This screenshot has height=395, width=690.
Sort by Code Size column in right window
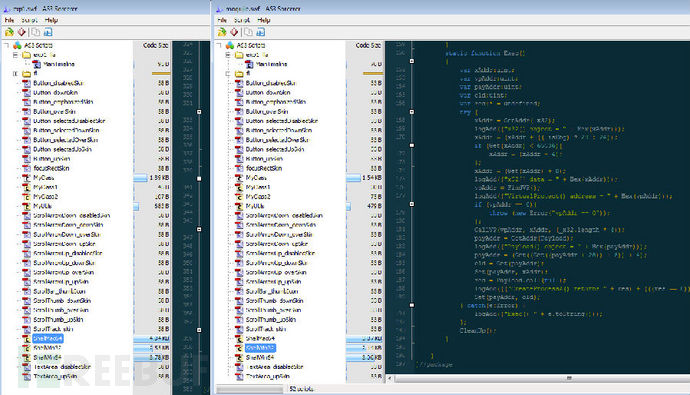pos(368,45)
